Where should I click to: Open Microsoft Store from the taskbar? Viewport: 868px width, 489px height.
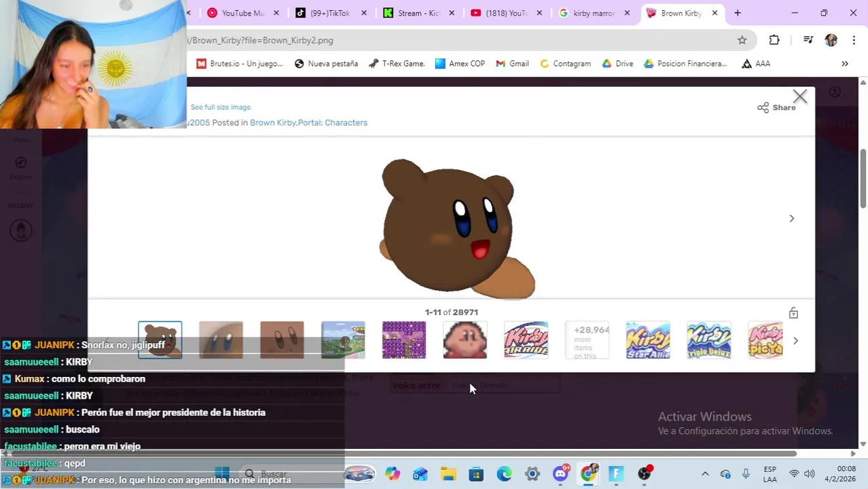coord(476,473)
